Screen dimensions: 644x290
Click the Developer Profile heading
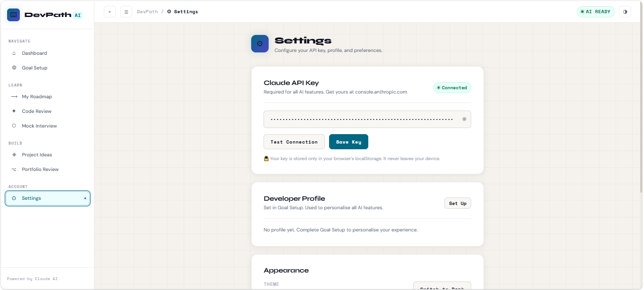tap(294, 198)
